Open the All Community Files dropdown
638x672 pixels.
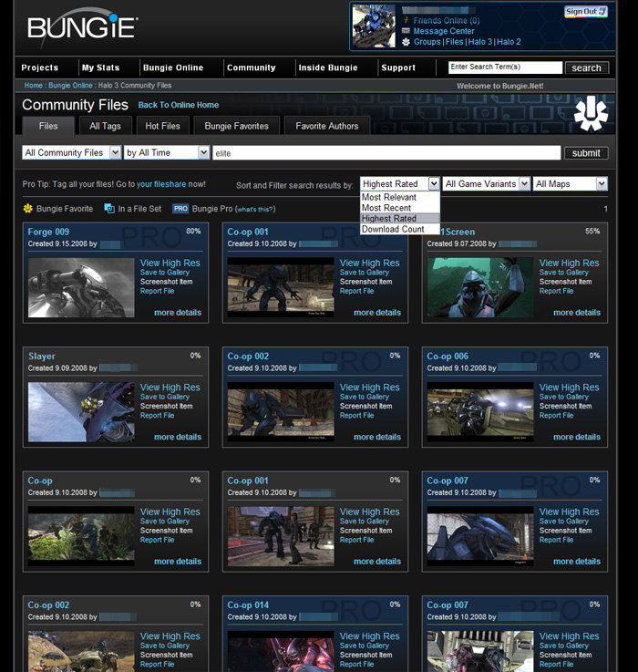click(x=71, y=153)
